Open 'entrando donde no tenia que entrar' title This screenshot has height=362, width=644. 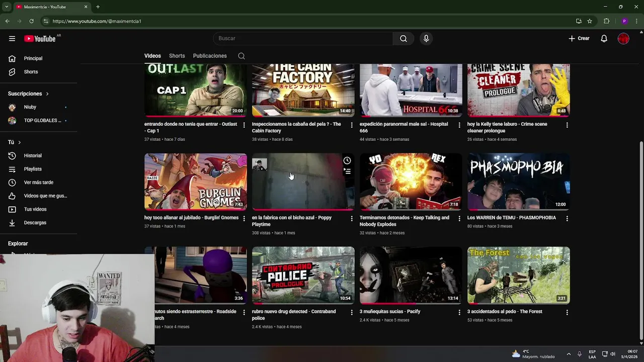tap(191, 127)
